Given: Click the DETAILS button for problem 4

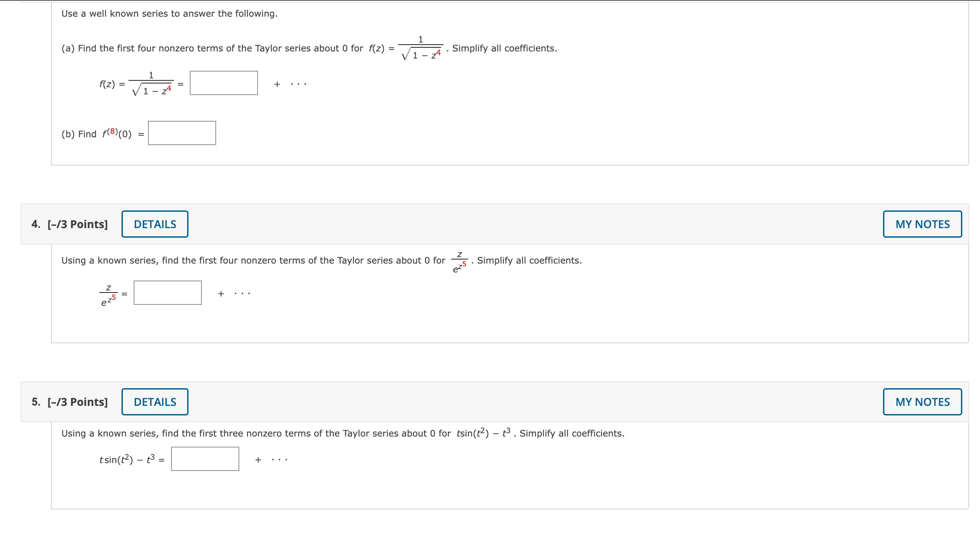Looking at the screenshot, I should pos(154,224).
